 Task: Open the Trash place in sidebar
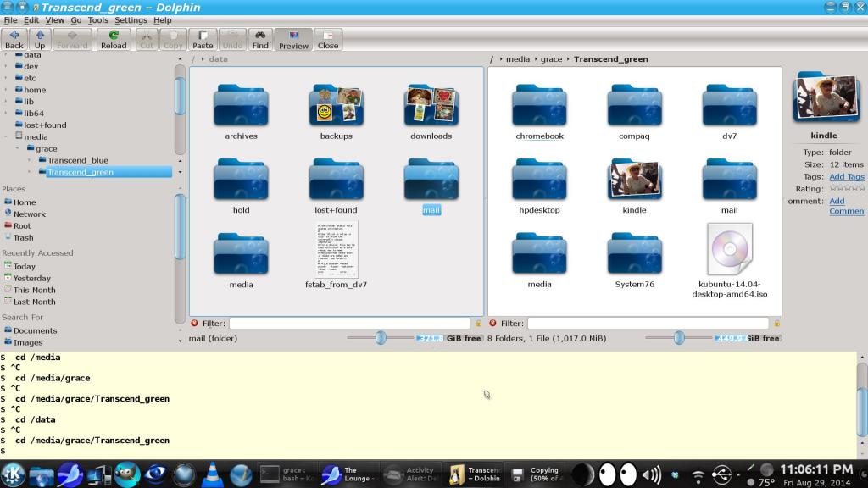[24, 238]
